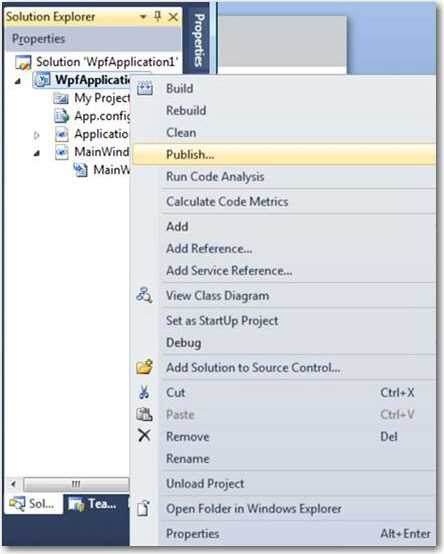Select the Solution 'WpfApplication1' root item
This screenshot has height=554, width=444.
(x=97, y=62)
